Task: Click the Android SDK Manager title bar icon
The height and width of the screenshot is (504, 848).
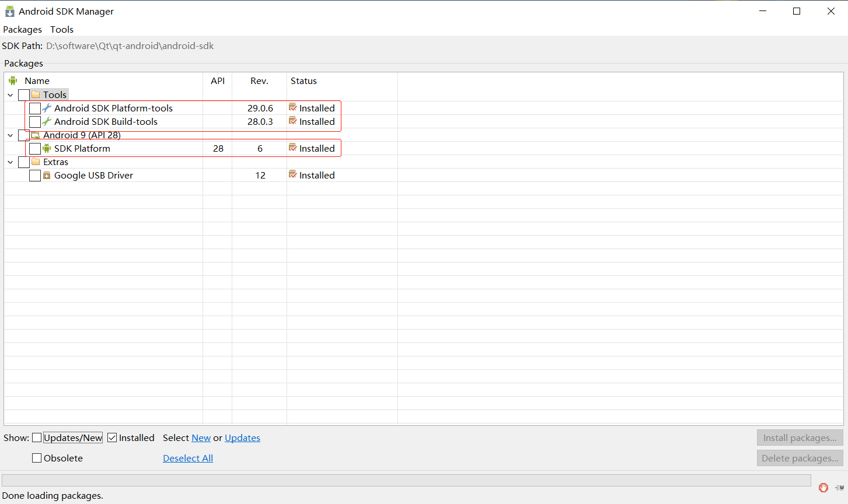Action: [x=9, y=11]
